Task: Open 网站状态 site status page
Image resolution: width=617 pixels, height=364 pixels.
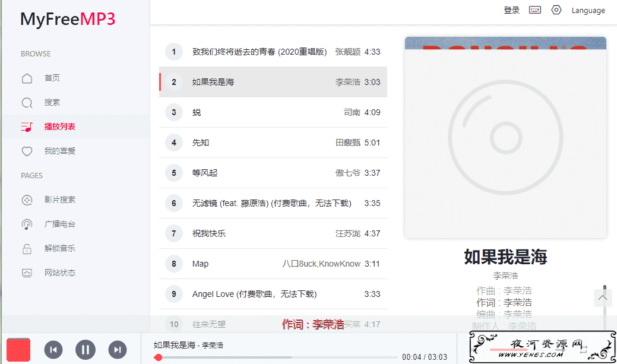Action: pyautogui.click(x=60, y=273)
